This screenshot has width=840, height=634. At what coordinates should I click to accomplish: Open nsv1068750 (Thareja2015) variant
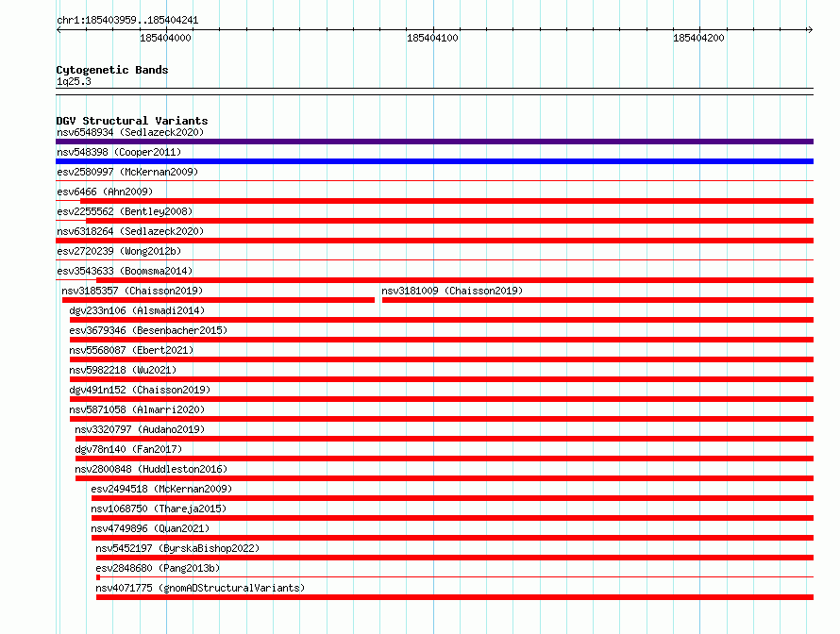pos(159,509)
